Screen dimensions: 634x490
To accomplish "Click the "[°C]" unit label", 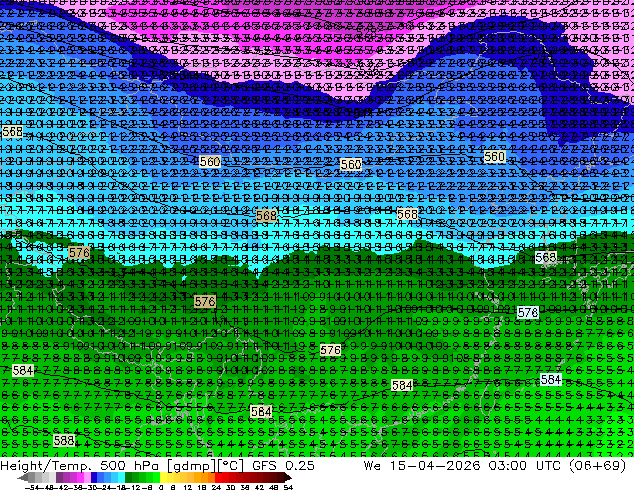I will pos(231,466).
